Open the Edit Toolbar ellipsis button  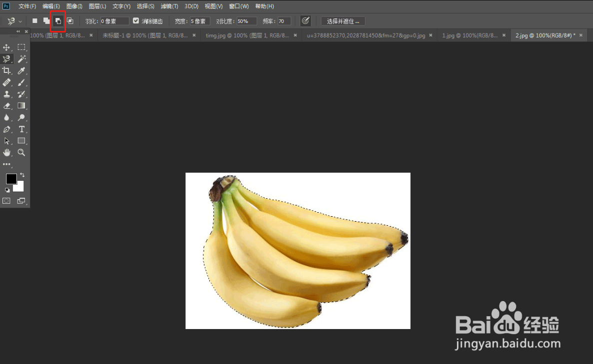point(7,164)
